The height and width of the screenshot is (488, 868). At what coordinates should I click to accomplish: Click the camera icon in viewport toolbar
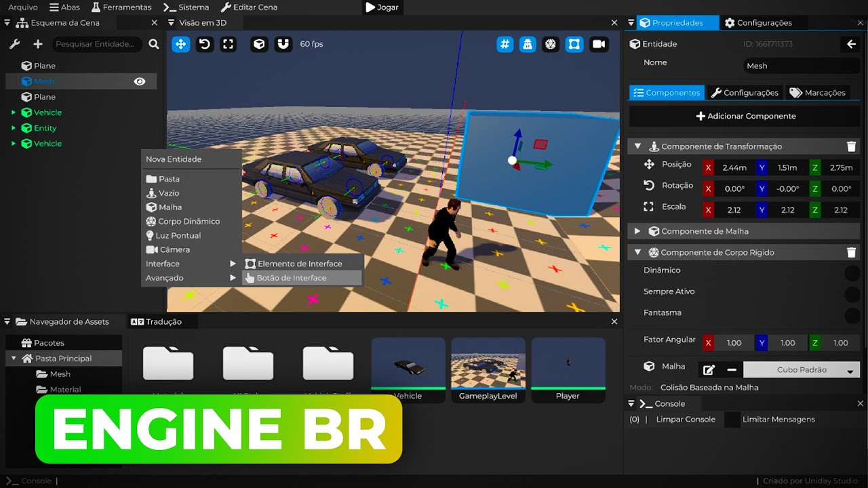pyautogui.click(x=598, y=44)
